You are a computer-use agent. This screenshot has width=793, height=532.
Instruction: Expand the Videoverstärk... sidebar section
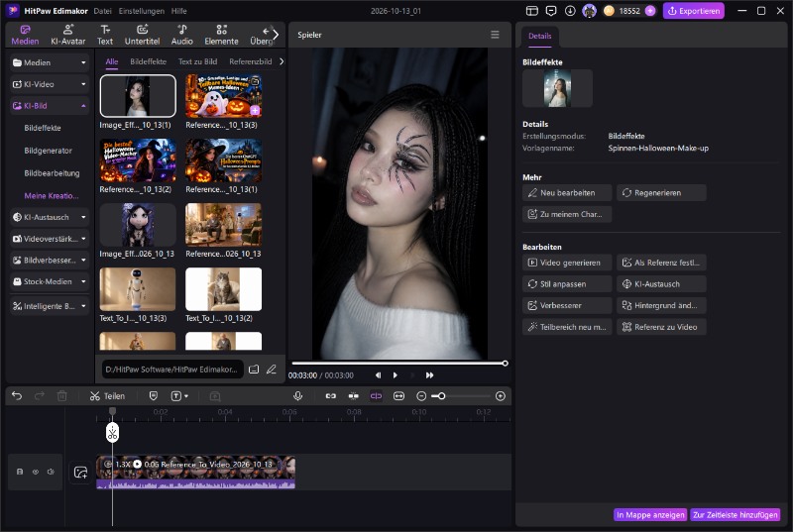coord(50,239)
